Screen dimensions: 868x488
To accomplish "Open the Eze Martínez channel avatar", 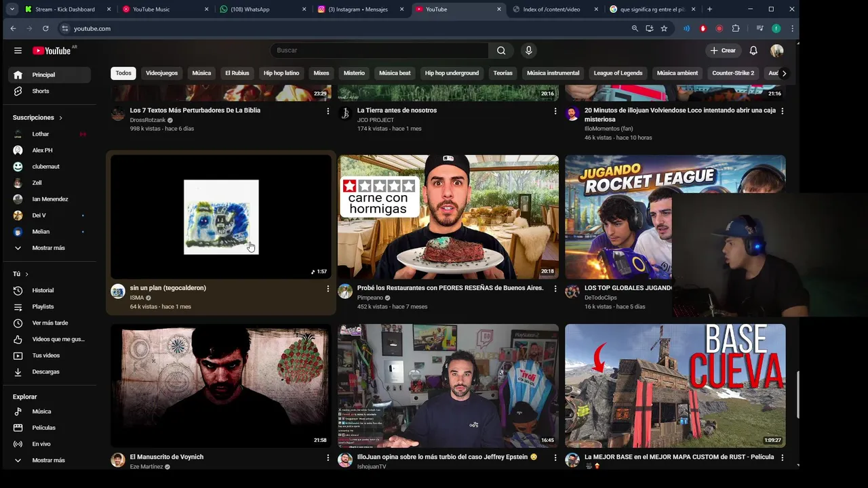I will (118, 460).
